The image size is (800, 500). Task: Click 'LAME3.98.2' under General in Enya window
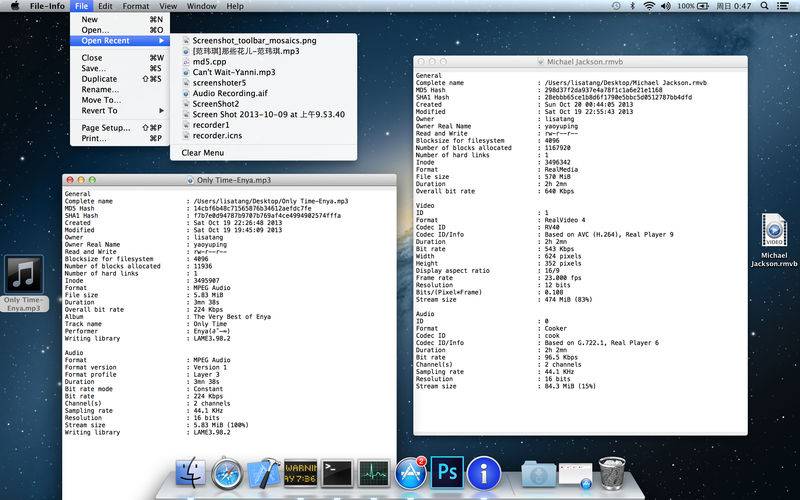click(212, 338)
